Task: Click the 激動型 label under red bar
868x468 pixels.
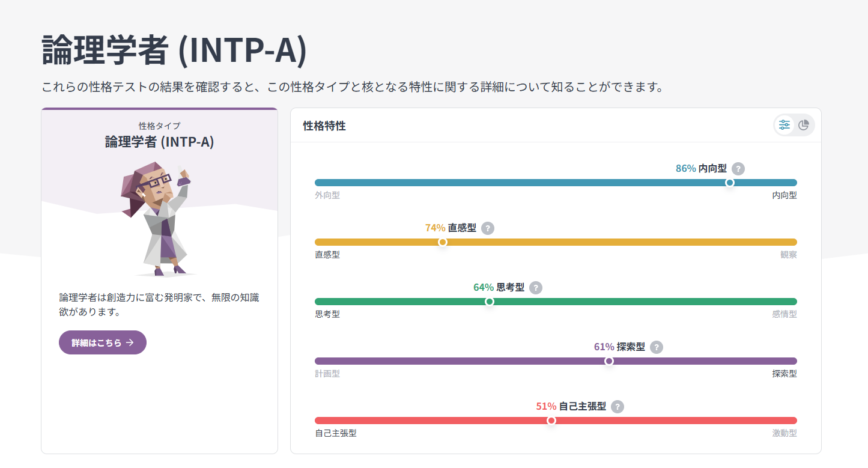Action: click(x=785, y=433)
